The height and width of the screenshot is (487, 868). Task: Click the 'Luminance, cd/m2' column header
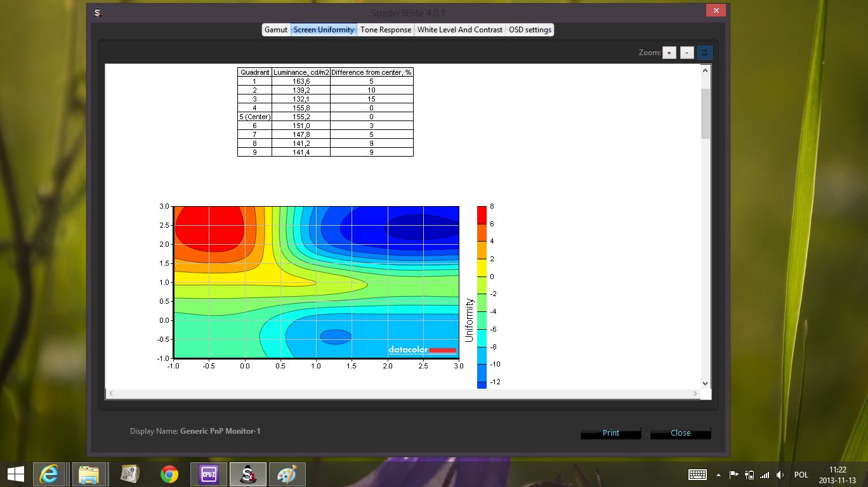coord(301,72)
